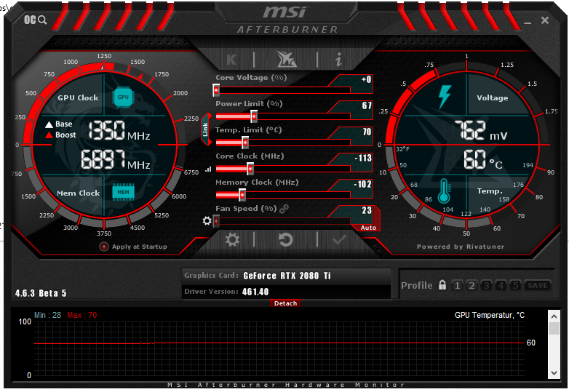Screen dimensions: 569x392
Task: Click the Core Voltage +0 value field
Action: point(356,80)
